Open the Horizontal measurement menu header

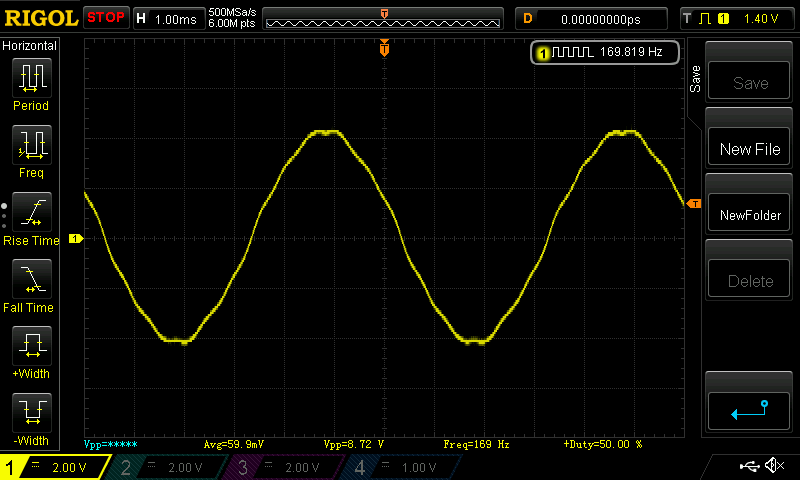(x=30, y=46)
